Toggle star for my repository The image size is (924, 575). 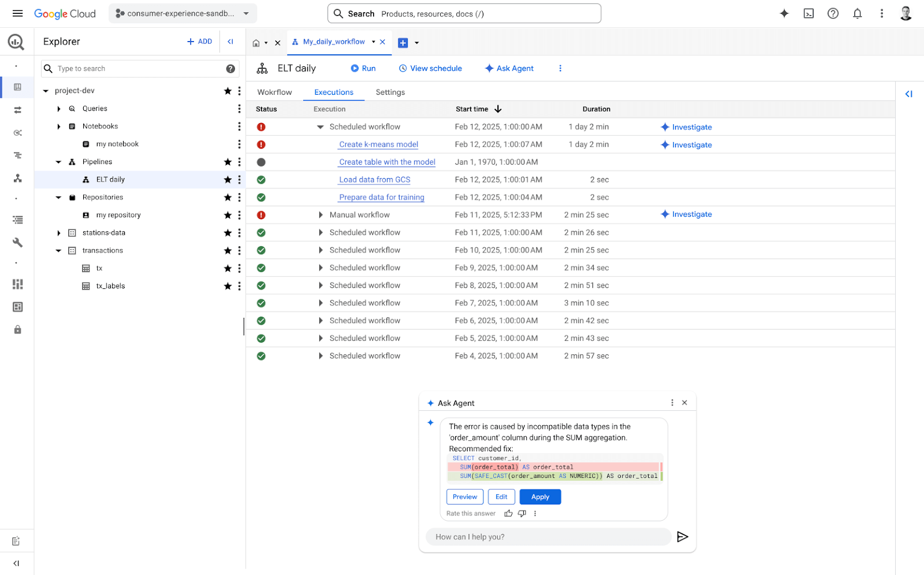(x=228, y=215)
